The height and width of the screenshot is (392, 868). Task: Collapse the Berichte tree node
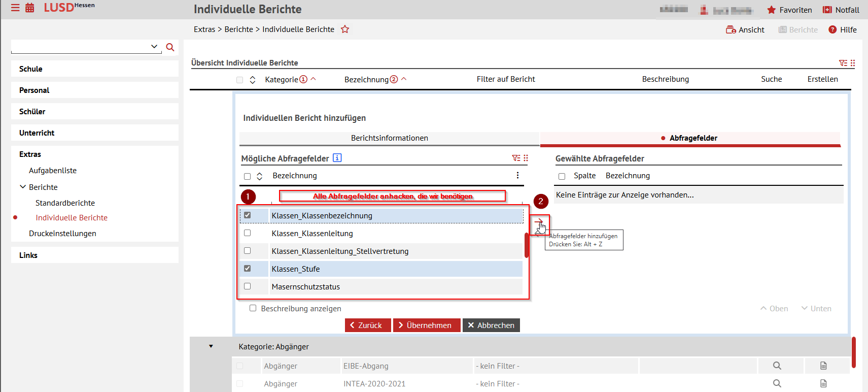[23, 187]
